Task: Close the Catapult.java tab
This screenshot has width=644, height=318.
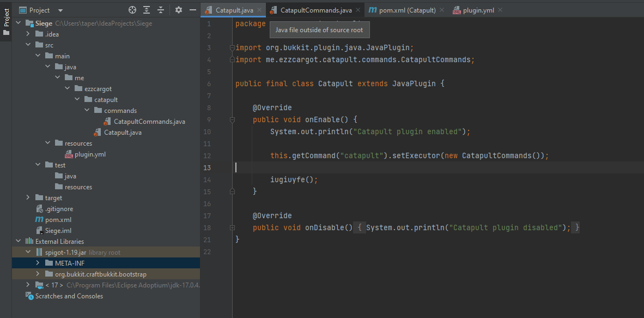Action: click(x=259, y=10)
